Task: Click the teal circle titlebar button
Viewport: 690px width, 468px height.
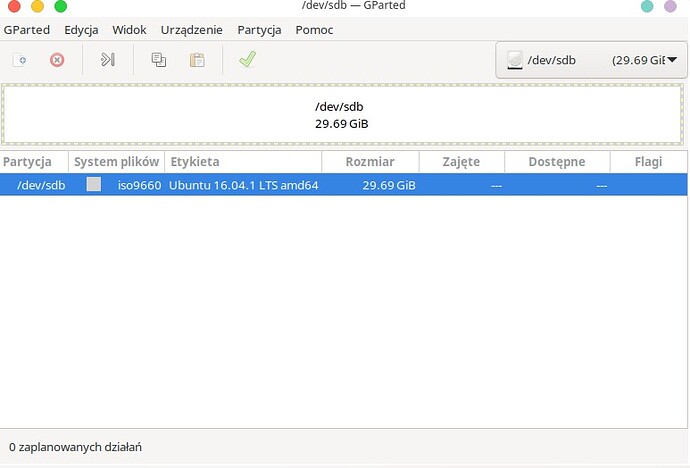Action: point(647,6)
